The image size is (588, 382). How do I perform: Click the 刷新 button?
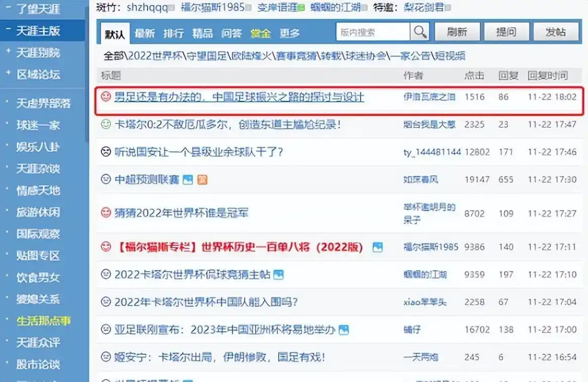coord(457,31)
